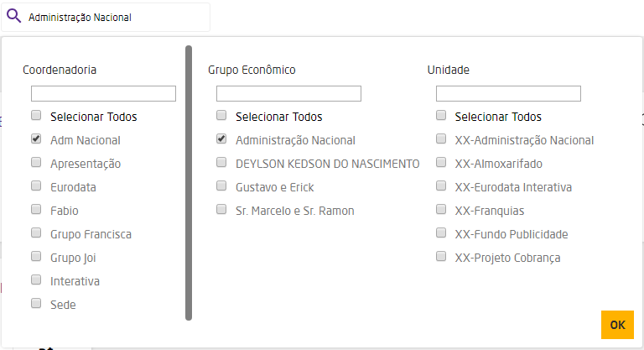Tick Selecionar Todos under Coordenadoria
Image resolution: width=644 pixels, height=350 pixels.
click(36, 117)
